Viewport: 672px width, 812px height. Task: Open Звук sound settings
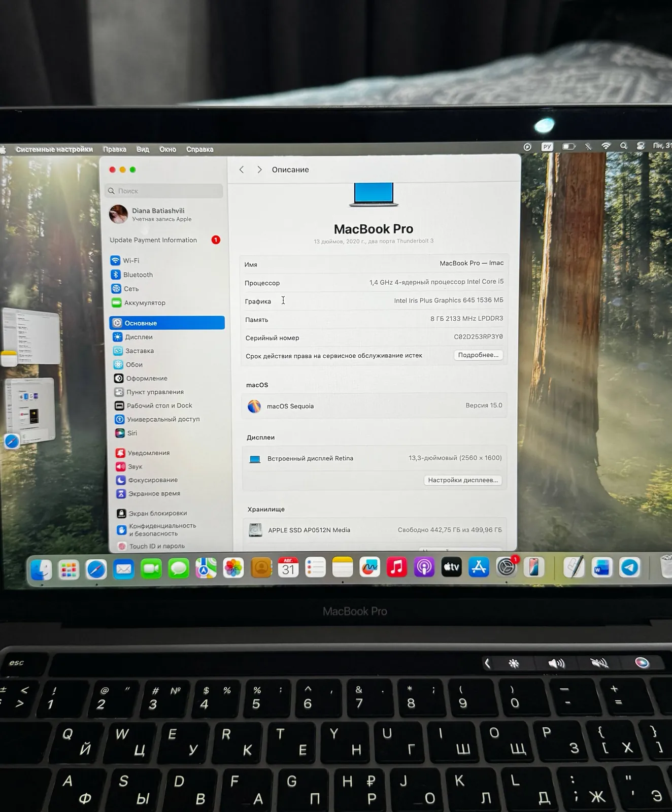(x=129, y=466)
